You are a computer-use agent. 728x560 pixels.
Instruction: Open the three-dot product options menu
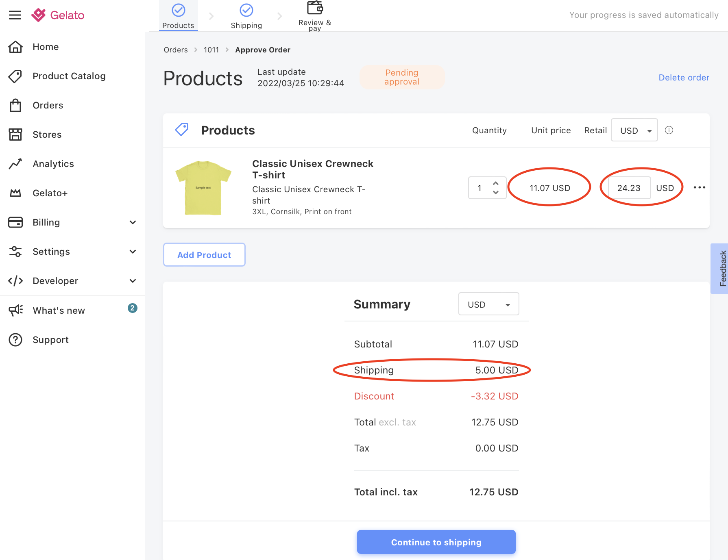tap(700, 187)
